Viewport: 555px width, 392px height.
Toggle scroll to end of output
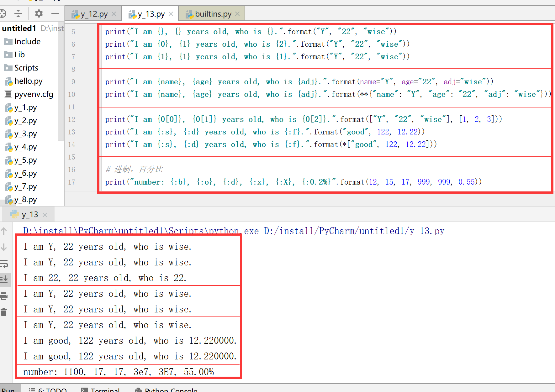coord(4,279)
